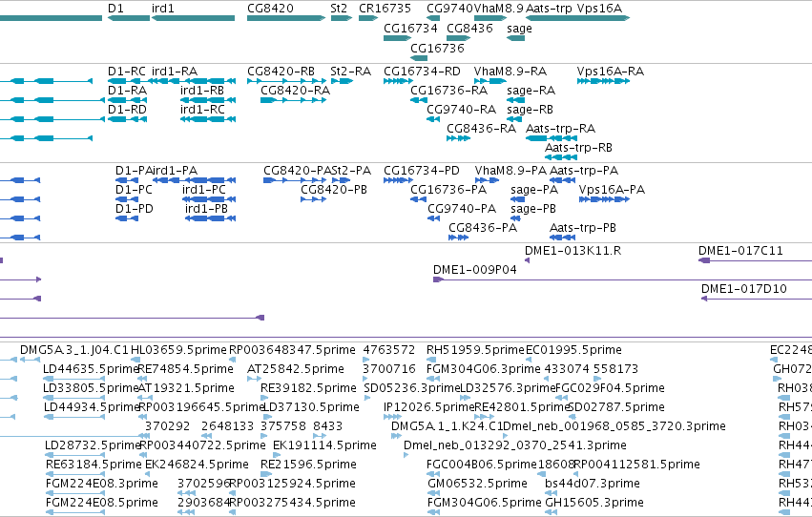This screenshot has height=517, width=812.
Task: Click the D1-RC transcript label
Action: coord(127,71)
